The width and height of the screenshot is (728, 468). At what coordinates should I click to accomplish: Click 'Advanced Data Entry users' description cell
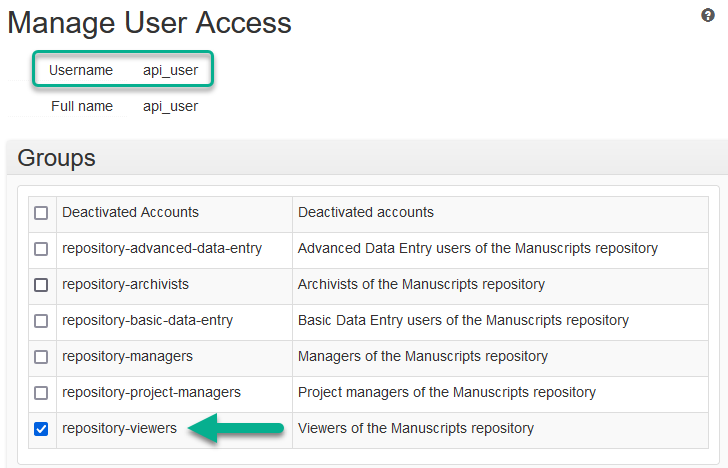click(x=477, y=248)
